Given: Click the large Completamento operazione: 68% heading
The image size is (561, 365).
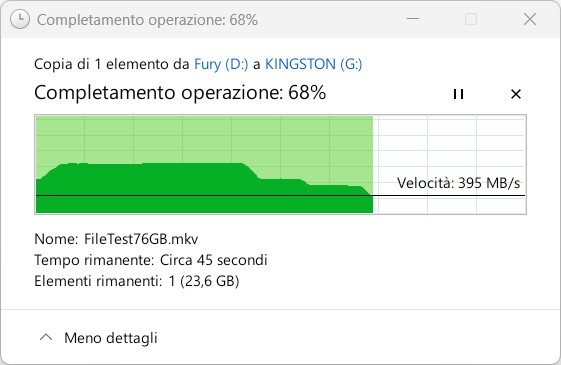Looking at the screenshot, I should (180, 93).
